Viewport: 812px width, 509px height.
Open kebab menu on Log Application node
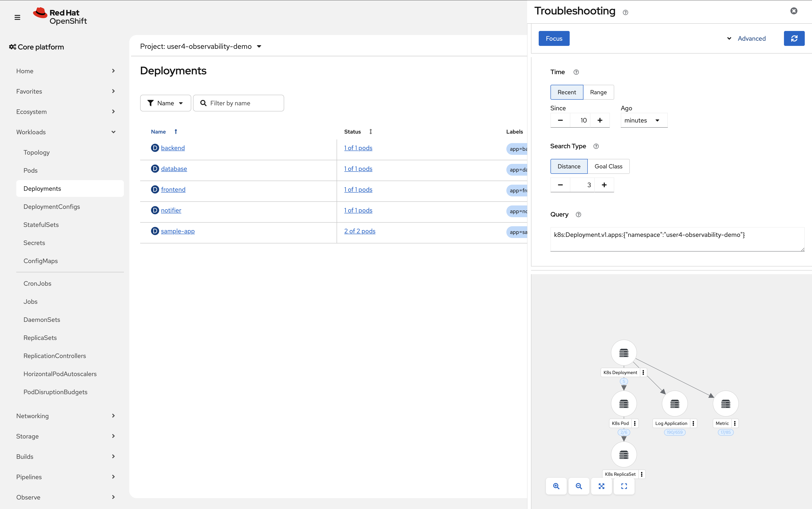click(x=694, y=423)
